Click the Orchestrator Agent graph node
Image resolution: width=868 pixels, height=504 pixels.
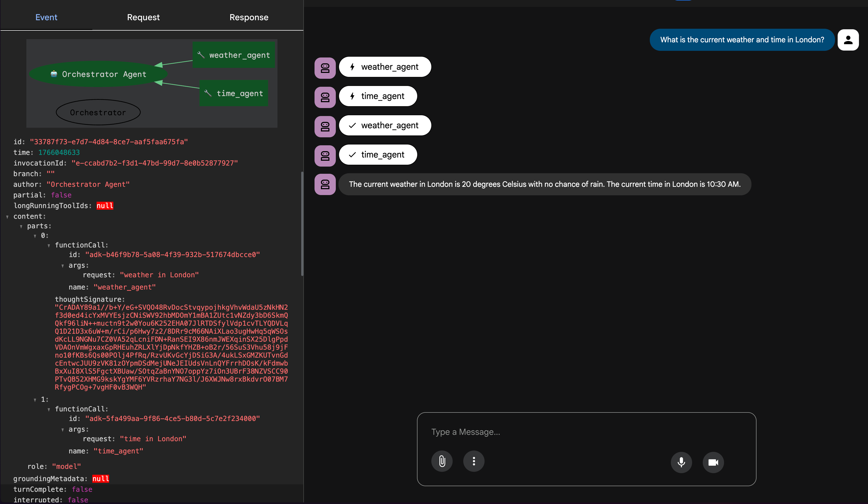(98, 74)
